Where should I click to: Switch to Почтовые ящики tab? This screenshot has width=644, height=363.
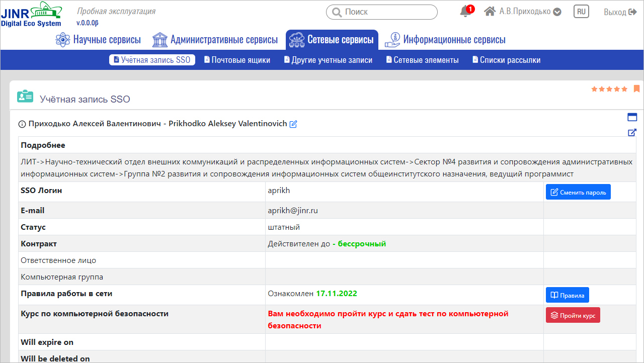[237, 60]
